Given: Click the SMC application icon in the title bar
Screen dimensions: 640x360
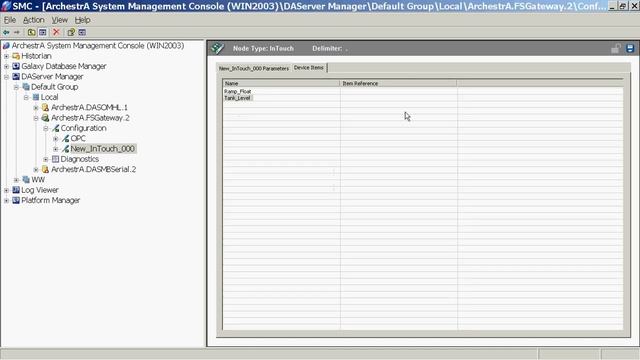Looking at the screenshot, I should [x=6, y=6].
